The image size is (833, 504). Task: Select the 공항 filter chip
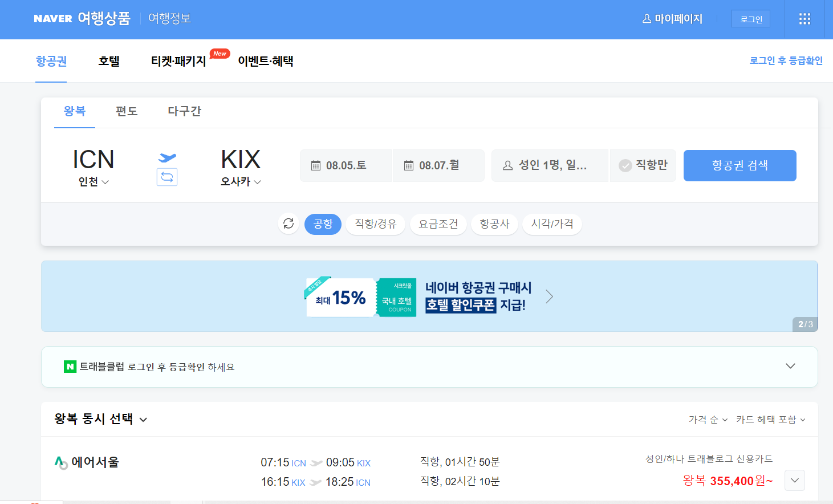tap(323, 224)
